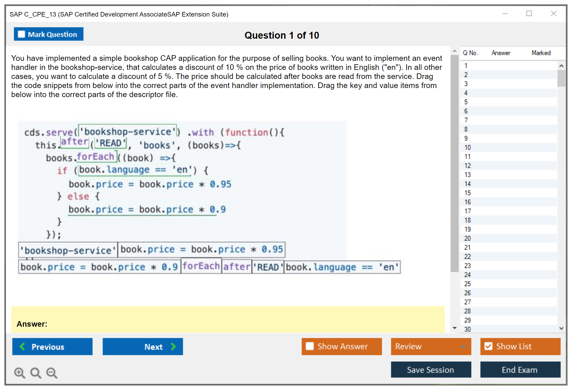Click the green left arrow on Previous

coord(22,346)
